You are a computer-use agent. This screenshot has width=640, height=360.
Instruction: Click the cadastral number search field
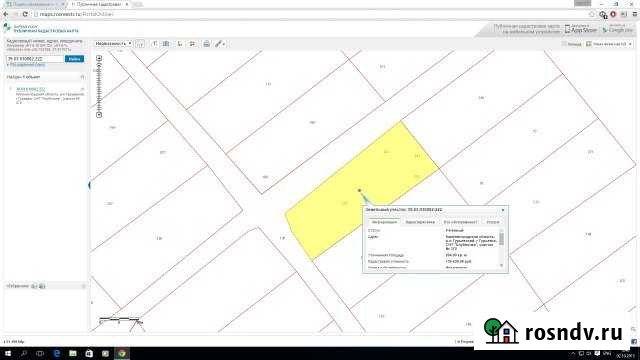(35, 59)
